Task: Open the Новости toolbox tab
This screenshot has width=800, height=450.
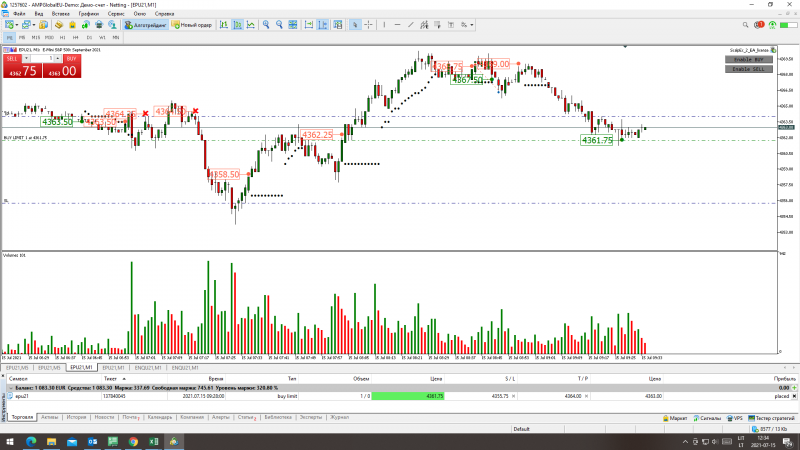Action: pyautogui.click(x=104, y=417)
